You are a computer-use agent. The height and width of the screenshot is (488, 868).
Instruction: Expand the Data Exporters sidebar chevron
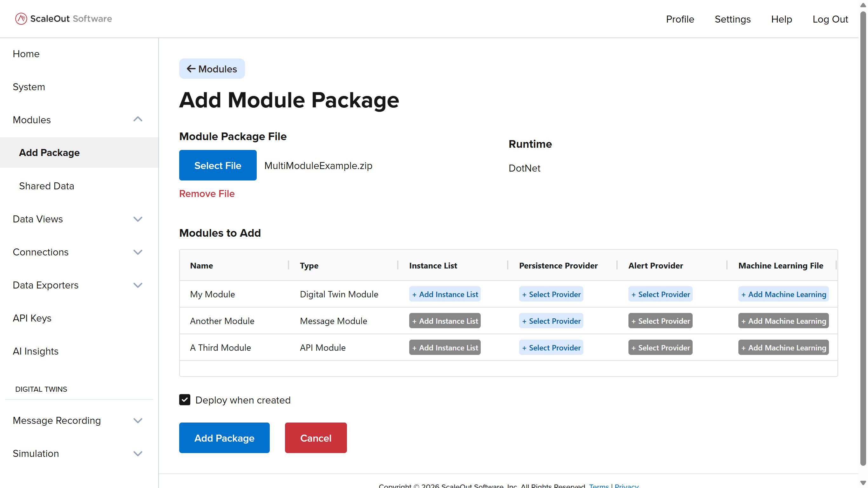click(138, 285)
